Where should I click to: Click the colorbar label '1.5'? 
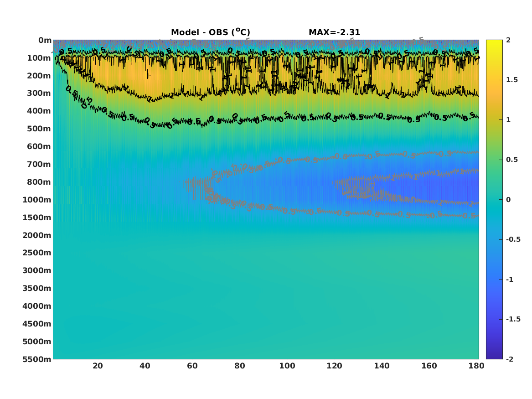pyautogui.click(x=512, y=80)
